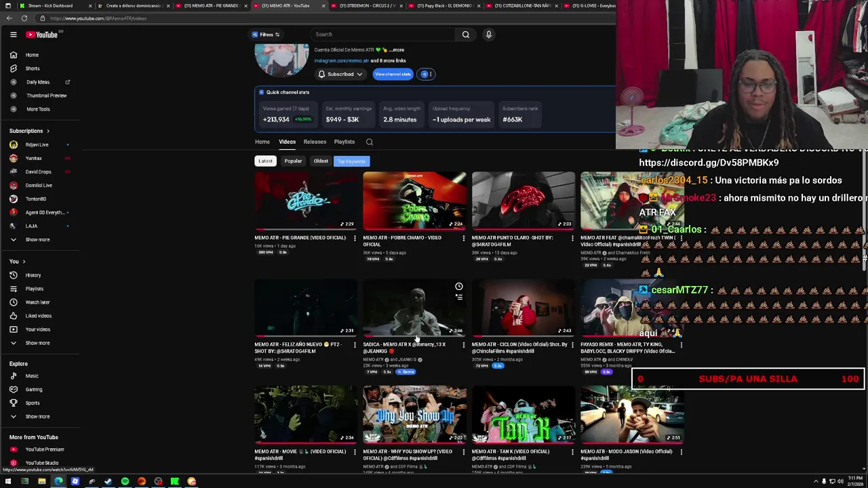Open options menu for PIE GRANDE video
This screenshot has width=868, height=488.
355,238
